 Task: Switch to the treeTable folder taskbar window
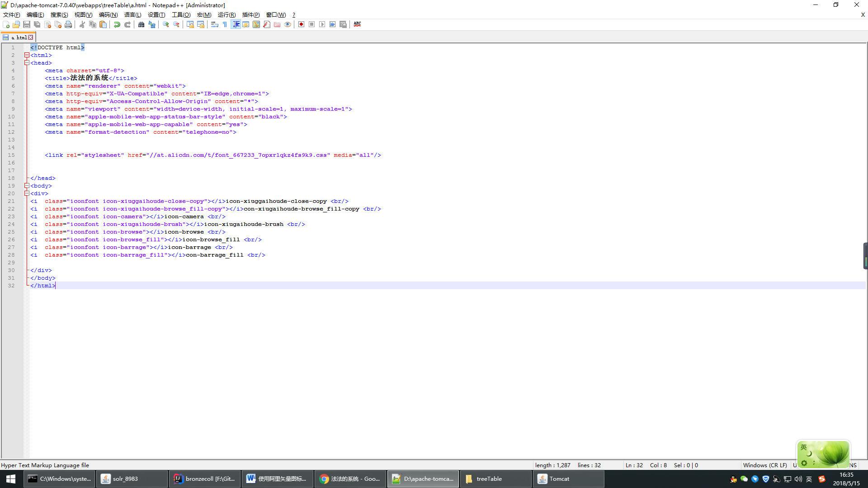coord(496,479)
